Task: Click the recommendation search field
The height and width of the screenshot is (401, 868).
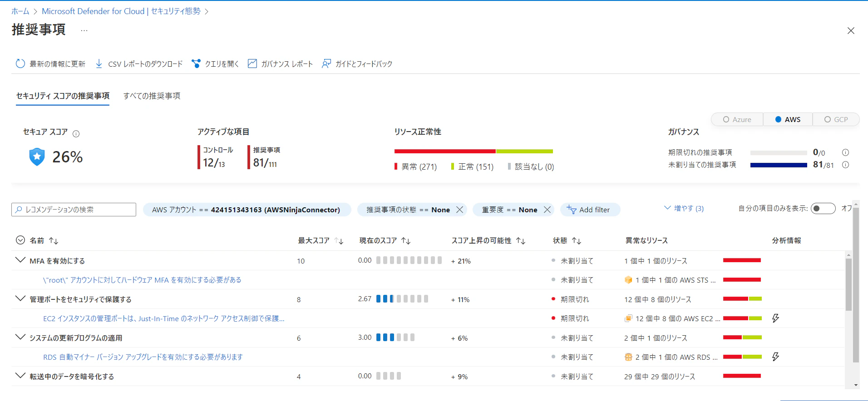Action: 74,210
